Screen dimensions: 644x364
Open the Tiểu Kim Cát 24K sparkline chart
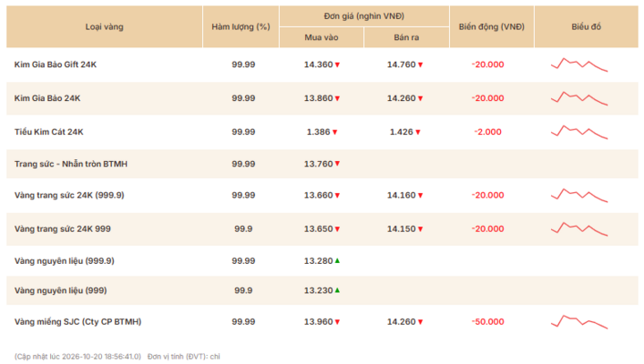click(579, 131)
